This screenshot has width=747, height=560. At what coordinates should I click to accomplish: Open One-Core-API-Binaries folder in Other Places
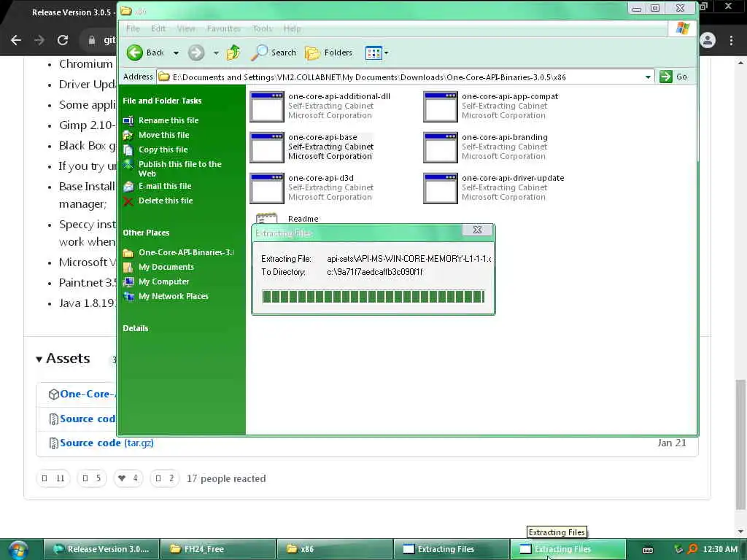click(186, 252)
